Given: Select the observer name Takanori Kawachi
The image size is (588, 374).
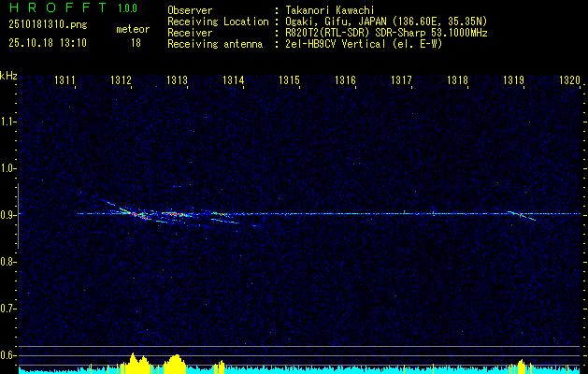Looking at the screenshot, I should click(x=330, y=10).
